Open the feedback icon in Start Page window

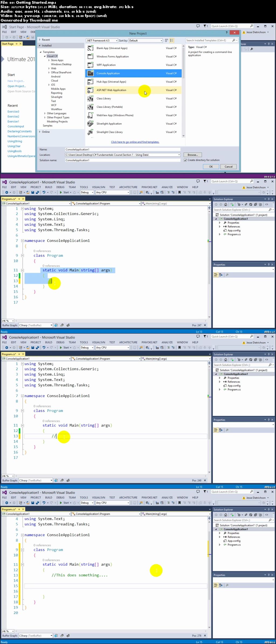[x=198, y=26]
